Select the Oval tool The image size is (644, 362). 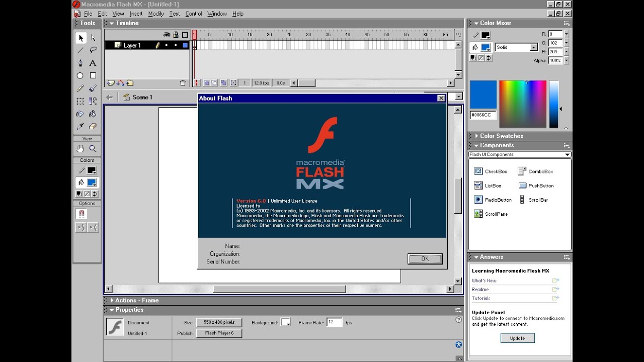click(x=80, y=75)
